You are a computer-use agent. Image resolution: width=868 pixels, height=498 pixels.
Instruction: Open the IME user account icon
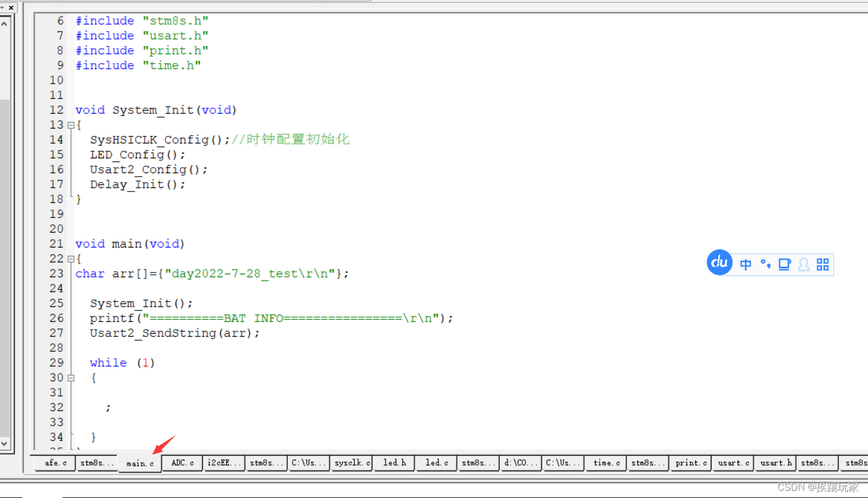[804, 264]
